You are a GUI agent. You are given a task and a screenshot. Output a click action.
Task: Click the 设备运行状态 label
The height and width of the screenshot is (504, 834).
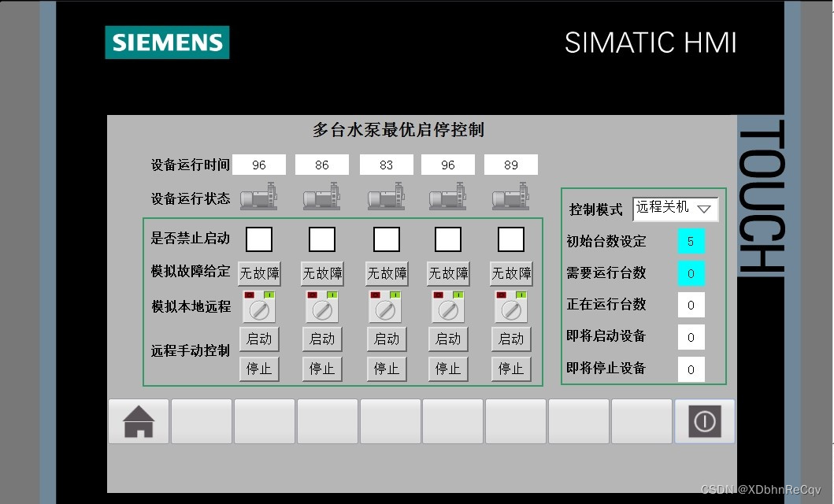pos(191,198)
